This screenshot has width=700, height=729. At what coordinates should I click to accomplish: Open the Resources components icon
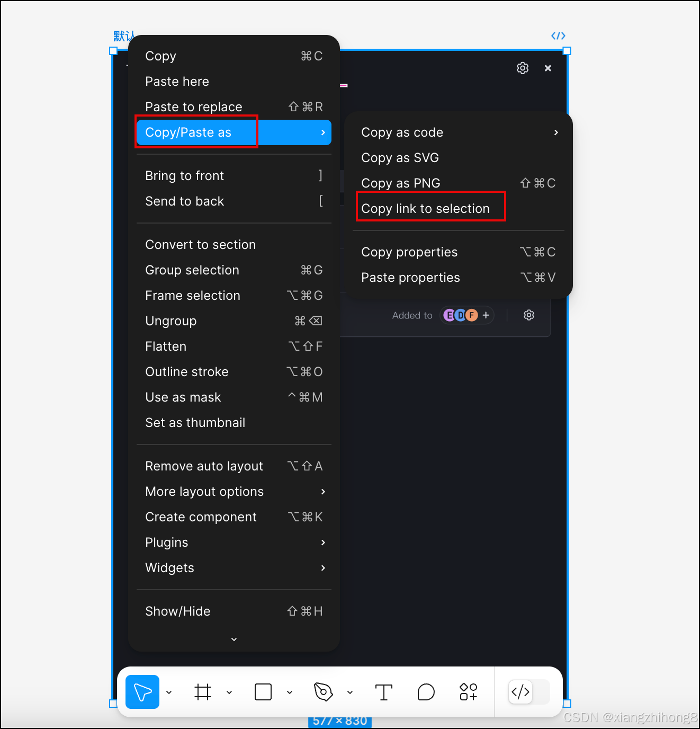pos(468,692)
